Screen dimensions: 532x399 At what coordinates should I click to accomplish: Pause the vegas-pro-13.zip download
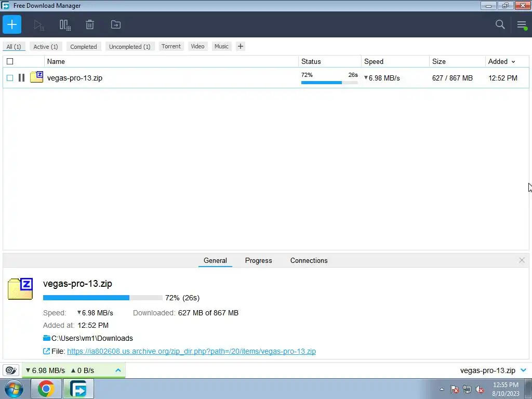pyautogui.click(x=21, y=78)
